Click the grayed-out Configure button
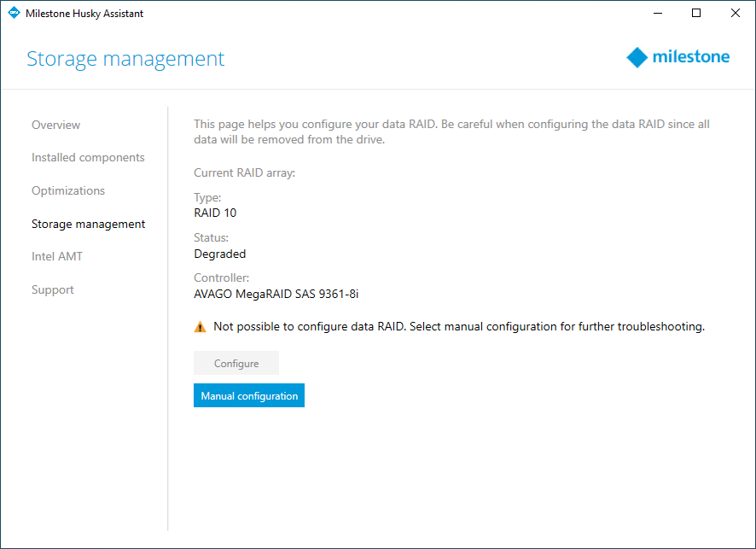The image size is (756, 549). [x=236, y=363]
